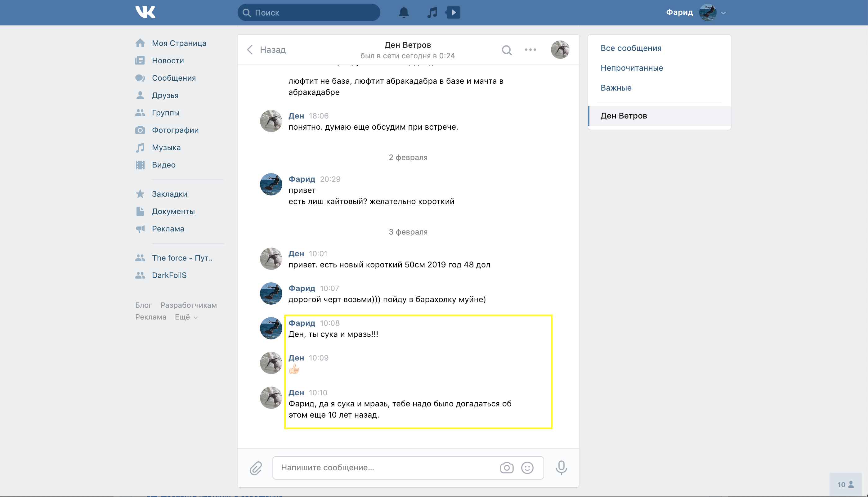Open Ден Ветров's avatar in chat header

point(560,50)
